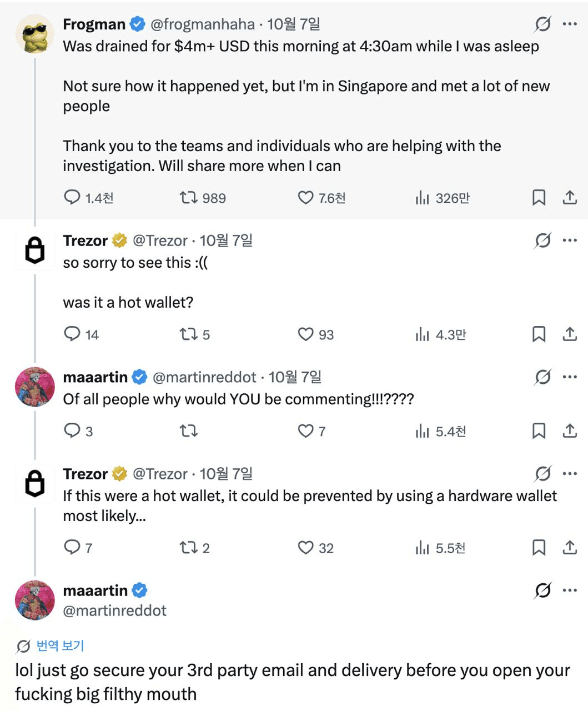The image size is (588, 711).
Task: Open @frogmanhaha profile handle
Action: click(x=203, y=24)
